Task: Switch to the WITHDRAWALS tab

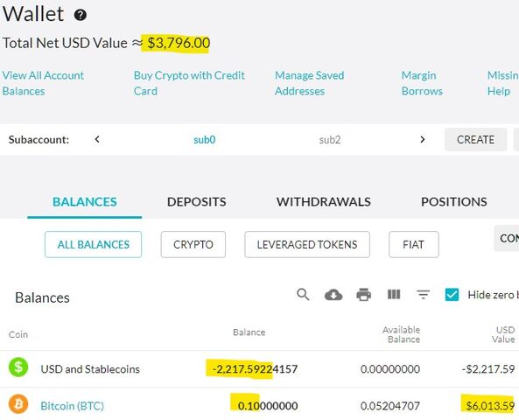Action: (x=324, y=201)
